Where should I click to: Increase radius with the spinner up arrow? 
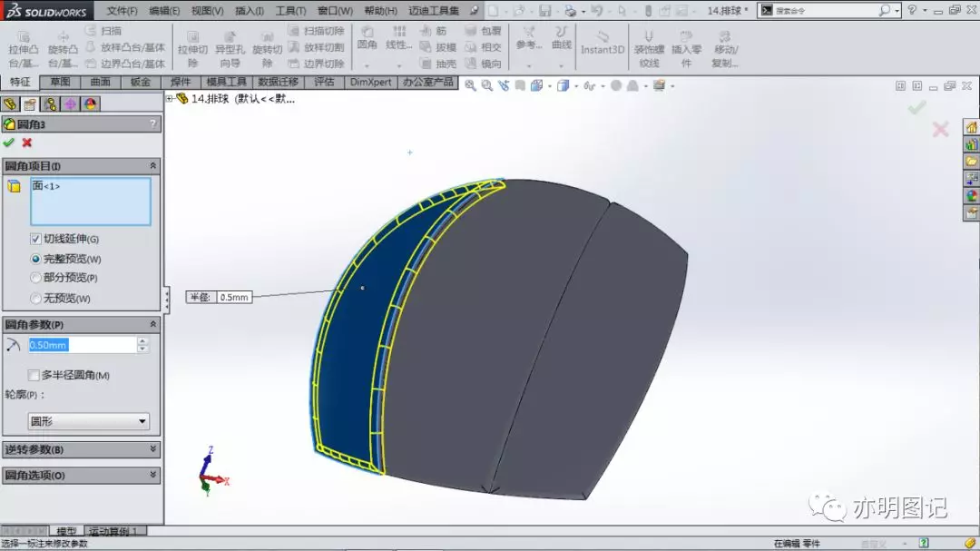click(x=142, y=340)
